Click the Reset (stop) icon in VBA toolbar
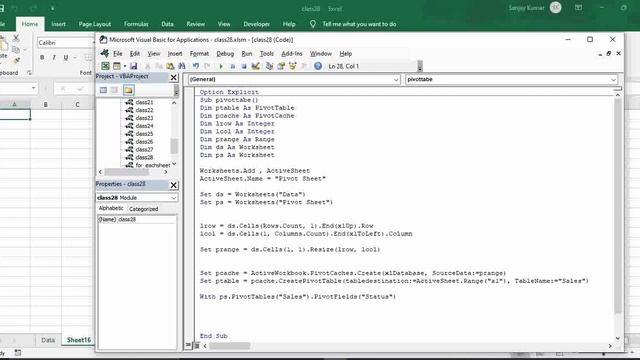 244,66
